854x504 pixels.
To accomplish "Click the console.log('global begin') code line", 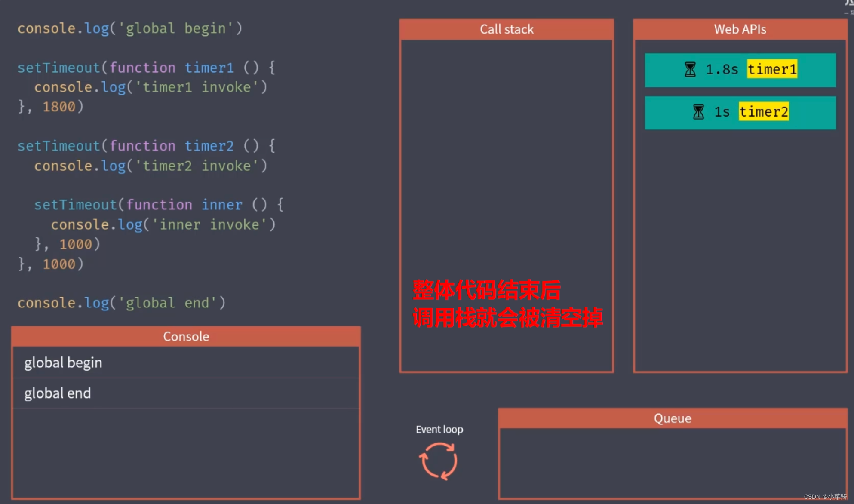I will 130,28.
